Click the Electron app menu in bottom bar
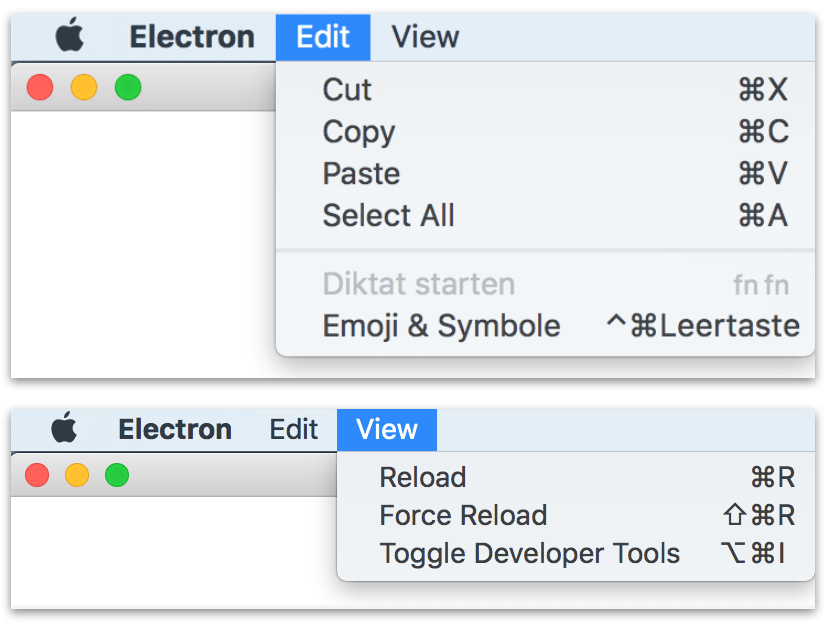Viewport: 828px width, 628px height. (175, 429)
